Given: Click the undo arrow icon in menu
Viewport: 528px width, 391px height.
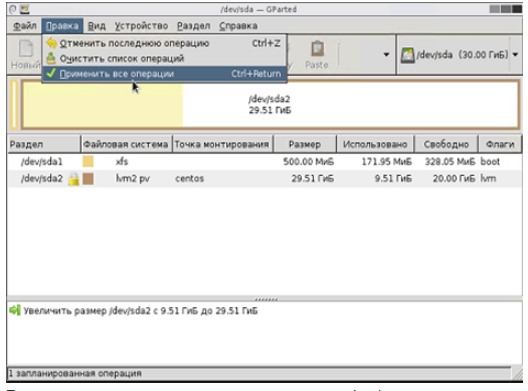Looking at the screenshot, I should coord(52,43).
